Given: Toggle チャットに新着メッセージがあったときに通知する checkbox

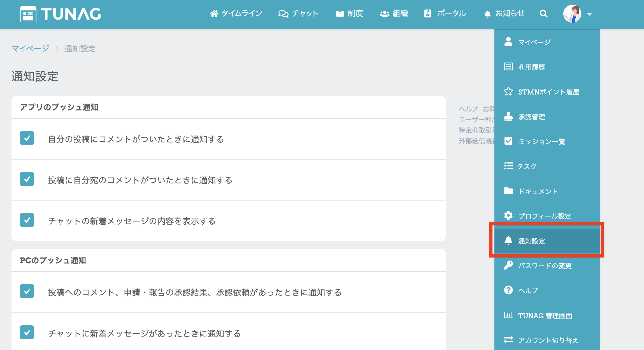Looking at the screenshot, I should pyautogui.click(x=27, y=332).
